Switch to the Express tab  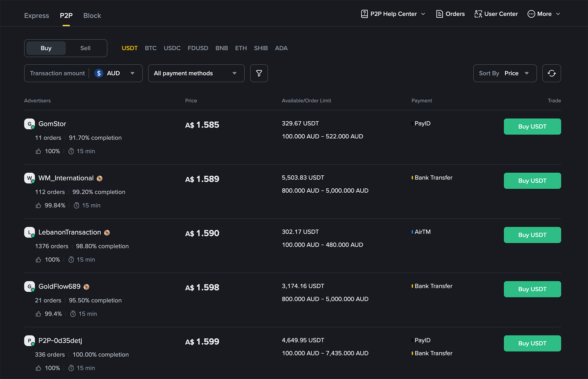pos(37,15)
